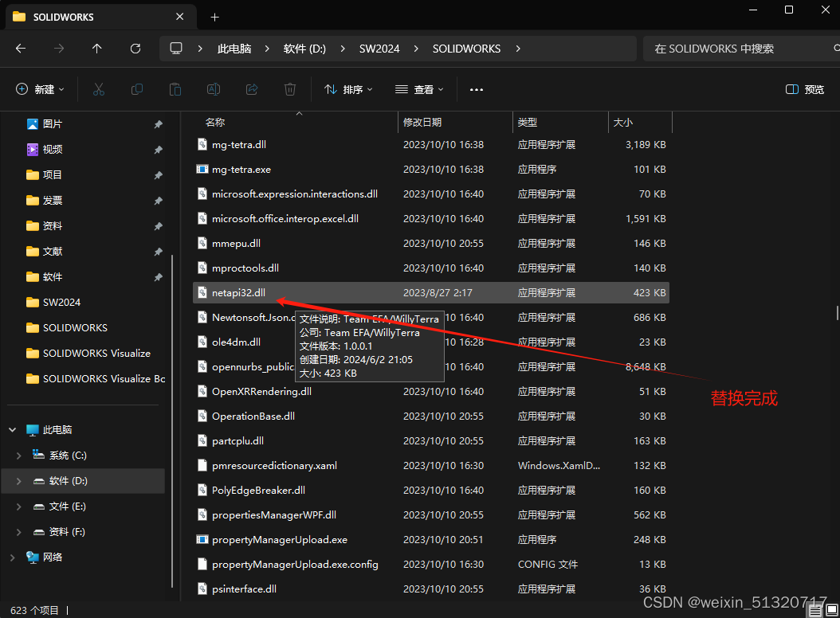Viewport: 840px width, 618px height.
Task: Click pin icon next to 资料 folder
Action: coord(158,226)
